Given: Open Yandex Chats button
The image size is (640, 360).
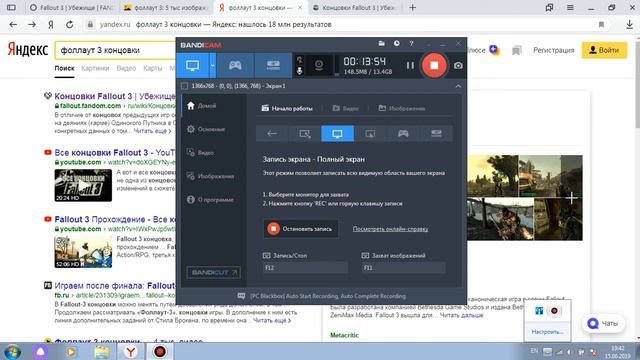Looking at the screenshot, I should point(603,323).
